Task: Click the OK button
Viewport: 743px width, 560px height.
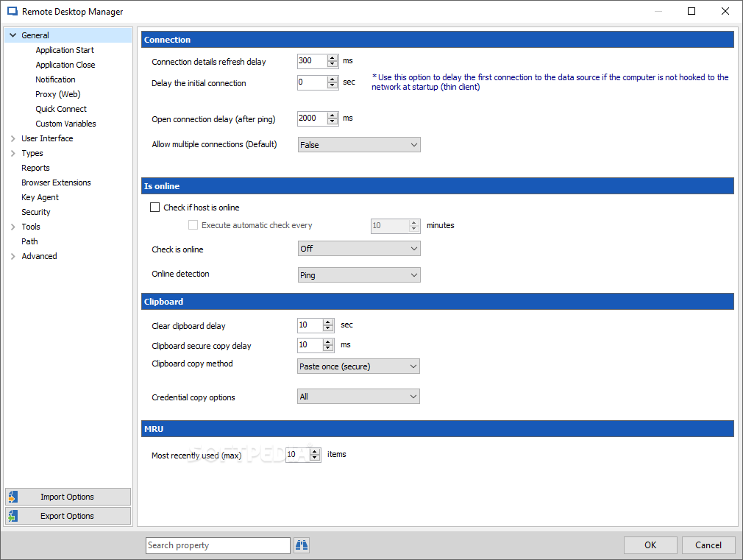Action: [650, 545]
